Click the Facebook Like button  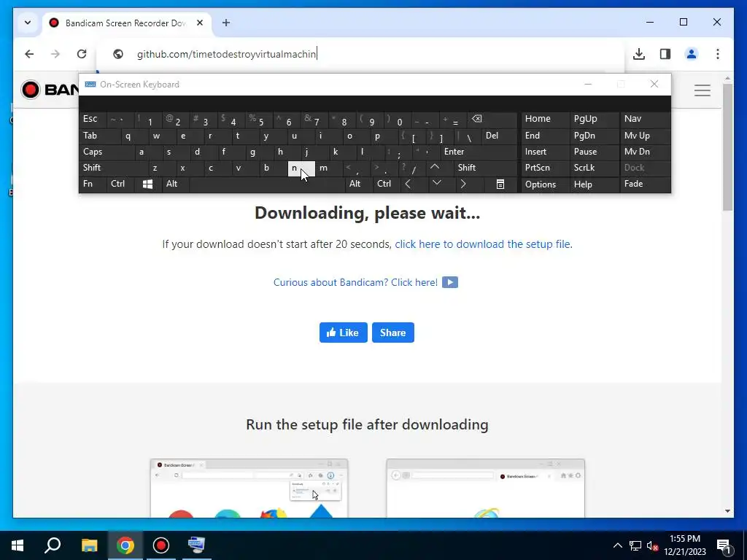343,332
